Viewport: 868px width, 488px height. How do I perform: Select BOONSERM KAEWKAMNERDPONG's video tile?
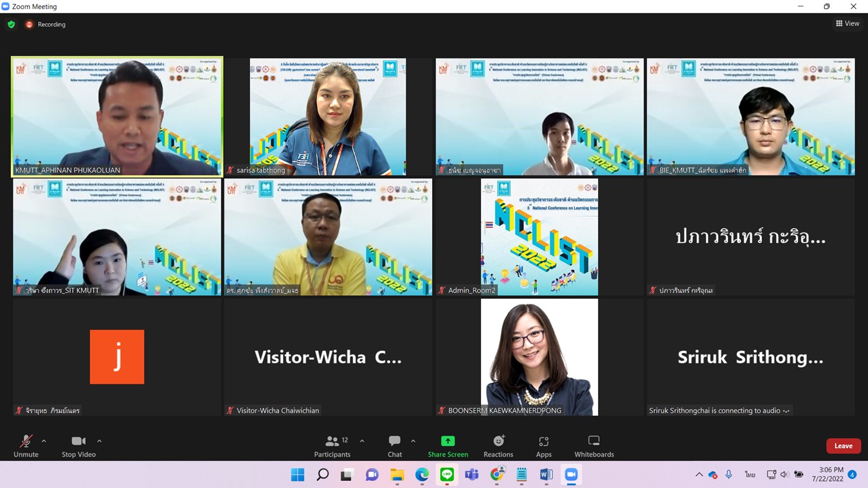coord(539,357)
